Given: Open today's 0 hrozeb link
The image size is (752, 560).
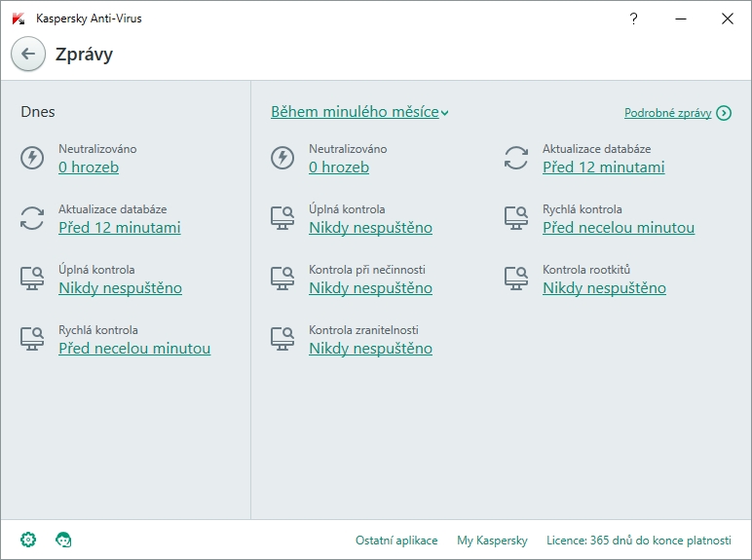Looking at the screenshot, I should (89, 168).
